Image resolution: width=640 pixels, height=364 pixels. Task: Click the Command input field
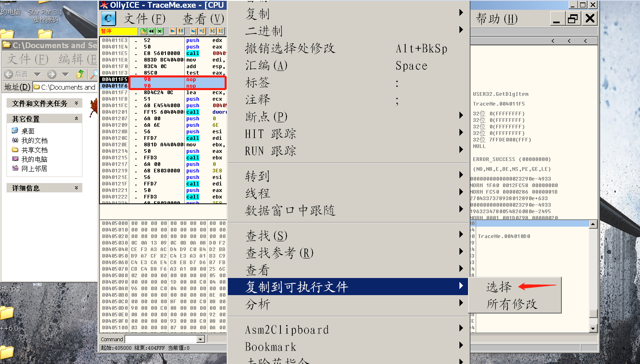(161, 339)
